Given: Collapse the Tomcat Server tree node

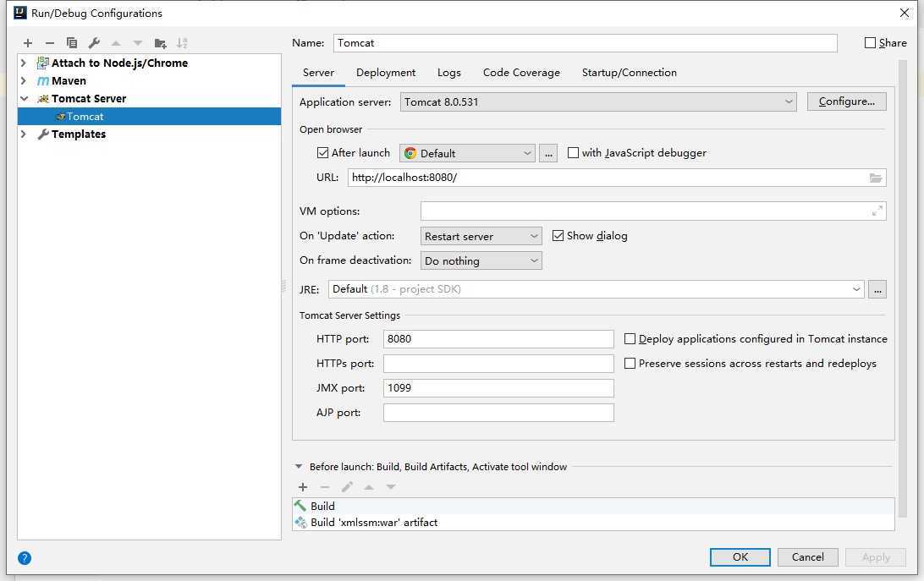Looking at the screenshot, I should coord(25,98).
